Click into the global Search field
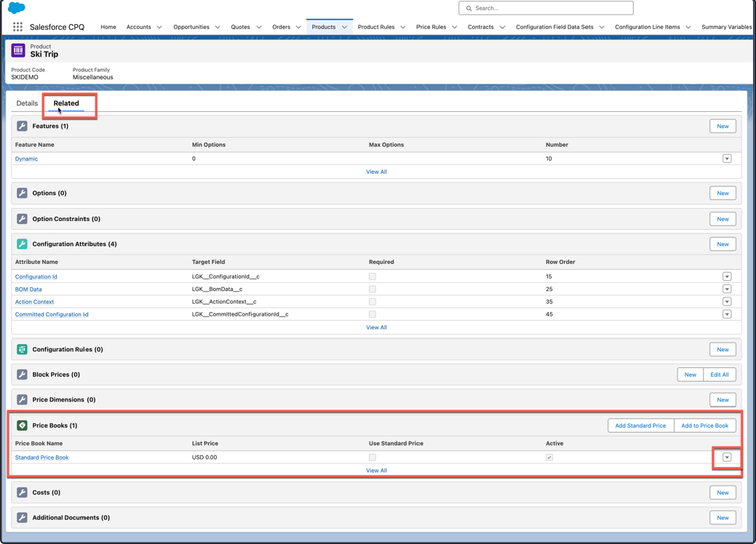The height and width of the screenshot is (544, 756). pyautogui.click(x=546, y=8)
